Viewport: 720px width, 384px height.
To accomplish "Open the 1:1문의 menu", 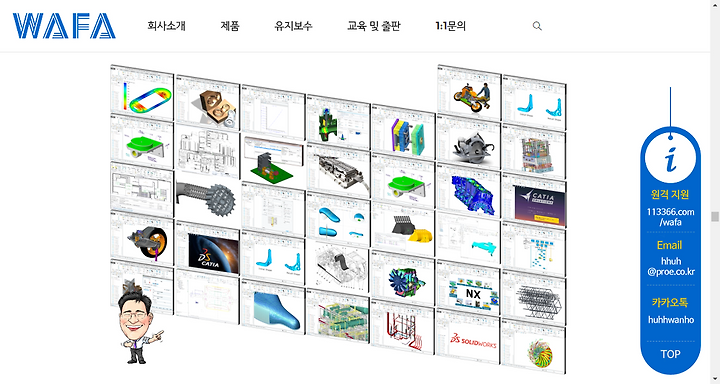I will click(x=450, y=26).
